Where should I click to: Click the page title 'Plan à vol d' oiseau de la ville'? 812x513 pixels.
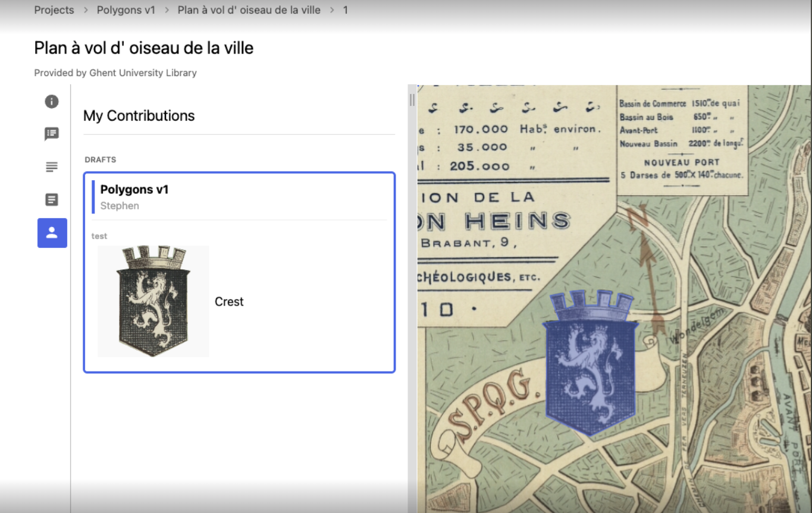click(144, 48)
